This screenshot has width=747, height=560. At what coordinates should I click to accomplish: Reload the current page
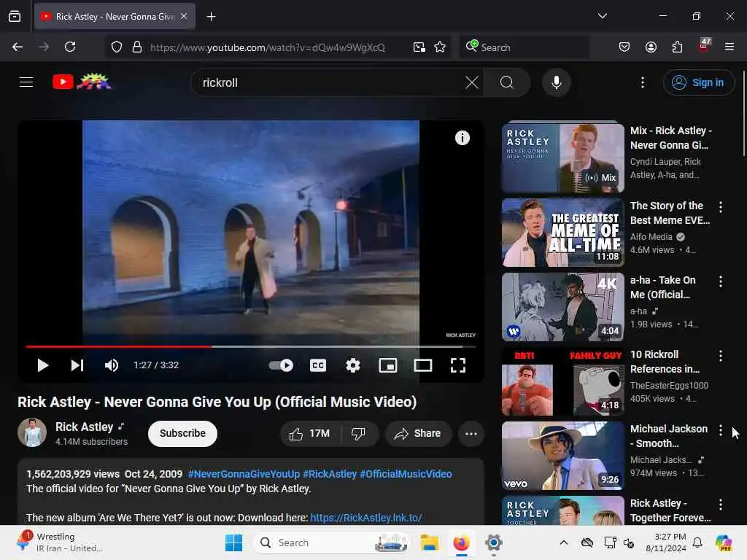point(70,47)
